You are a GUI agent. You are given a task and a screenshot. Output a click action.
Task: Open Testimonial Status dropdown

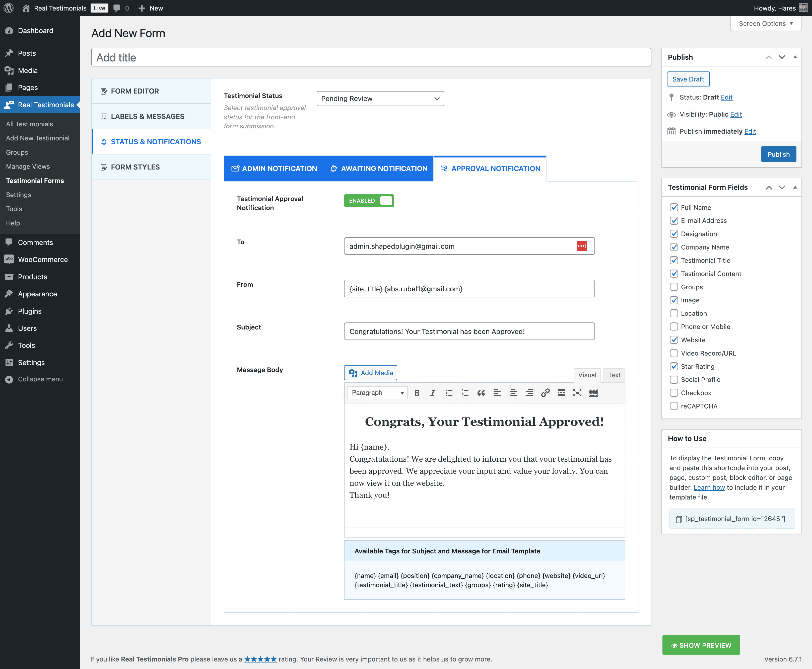[x=380, y=98]
